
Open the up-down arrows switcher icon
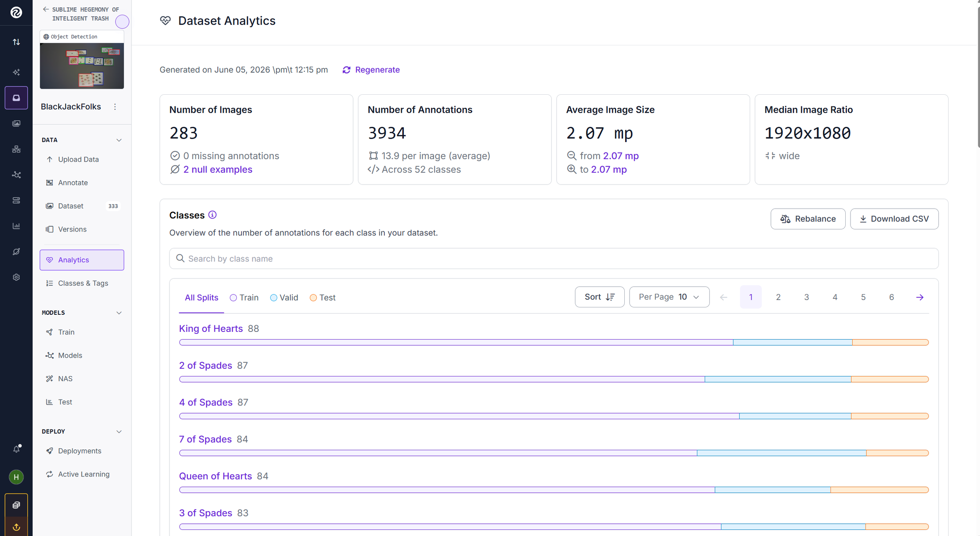click(16, 42)
